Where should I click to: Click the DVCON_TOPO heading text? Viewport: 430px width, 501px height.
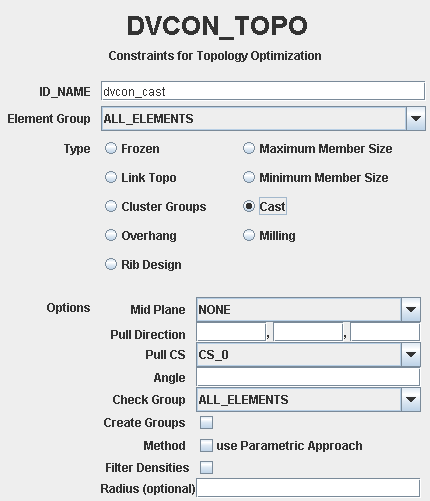(x=217, y=26)
